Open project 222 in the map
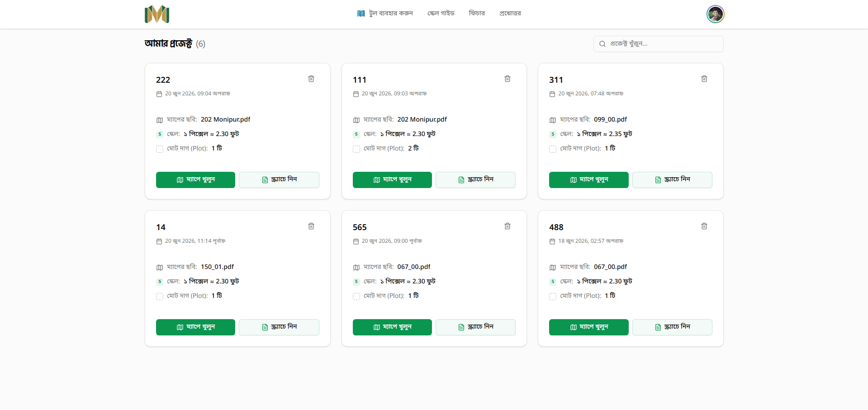 [x=195, y=180]
